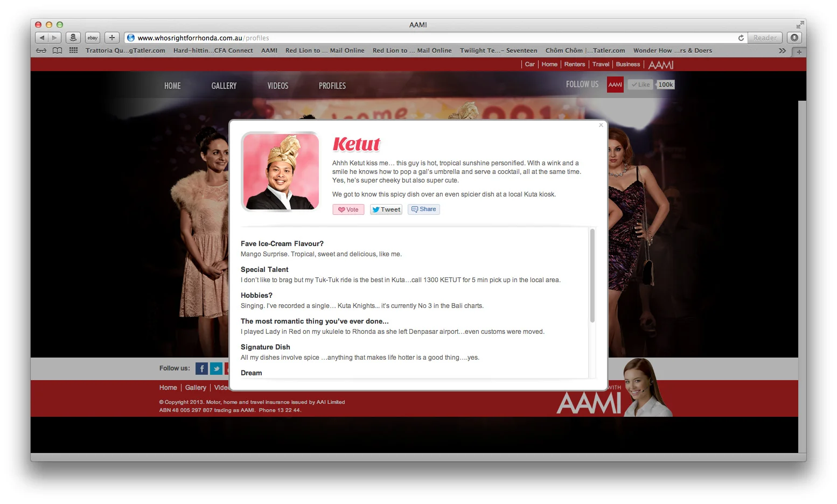Click Ketut's profile photo
Viewport: 837px width, 504px height.
pos(281,171)
